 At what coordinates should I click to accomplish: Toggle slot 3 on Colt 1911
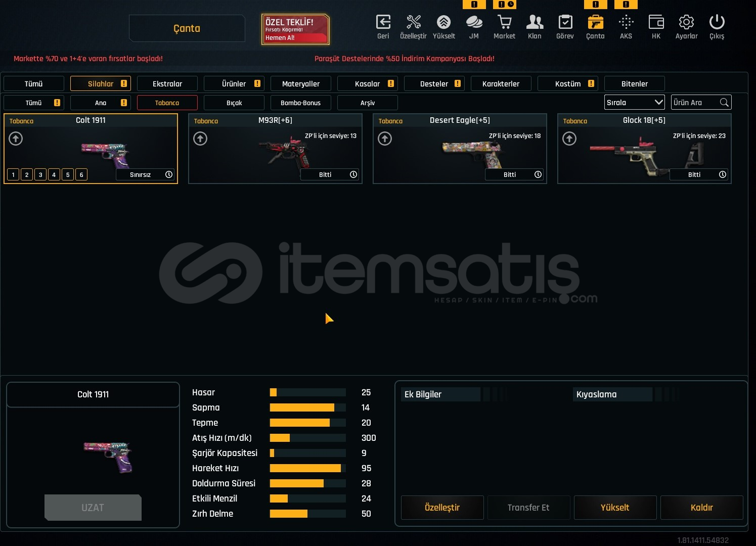click(40, 174)
